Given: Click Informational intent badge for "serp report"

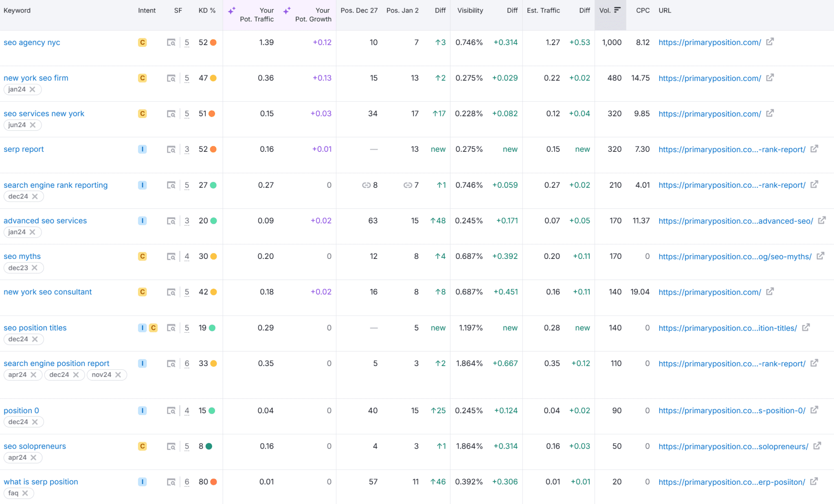Looking at the screenshot, I should pyautogui.click(x=142, y=149).
